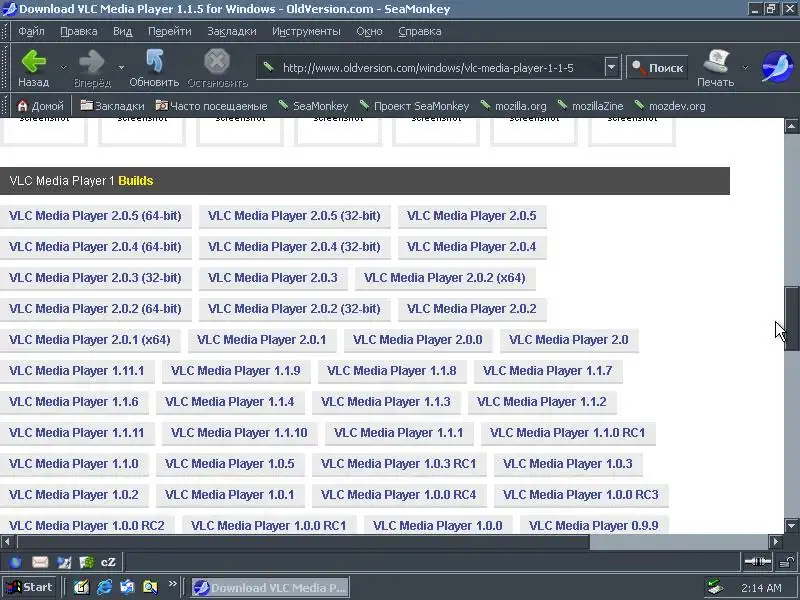Choose VLC Media Player 2.0.2 (x64)
800x600 pixels.
445,278
